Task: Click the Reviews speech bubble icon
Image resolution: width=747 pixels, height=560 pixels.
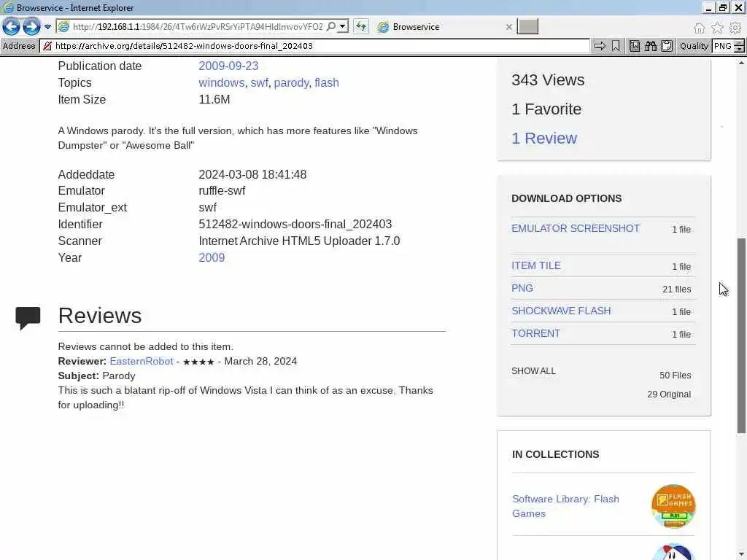Action: click(x=28, y=318)
